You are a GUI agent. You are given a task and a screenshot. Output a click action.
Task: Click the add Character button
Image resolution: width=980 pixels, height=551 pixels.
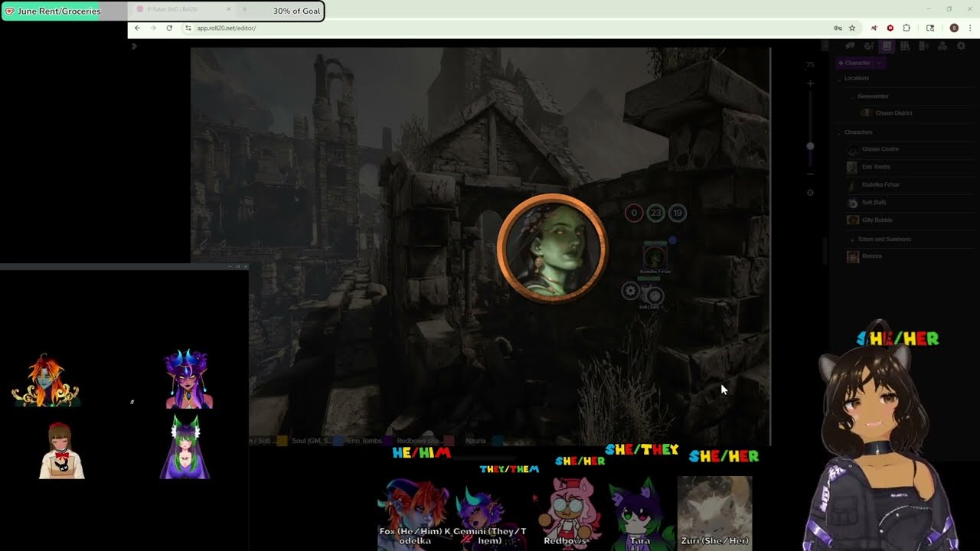(x=854, y=63)
